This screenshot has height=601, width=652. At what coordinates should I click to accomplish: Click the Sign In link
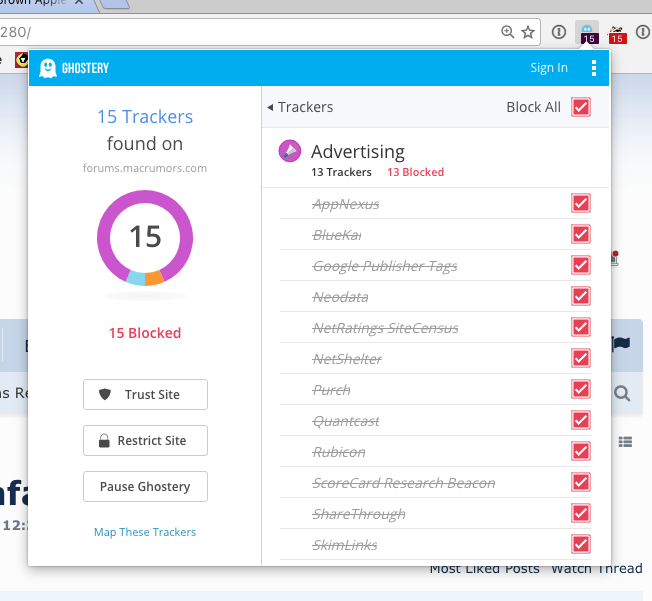(x=549, y=68)
